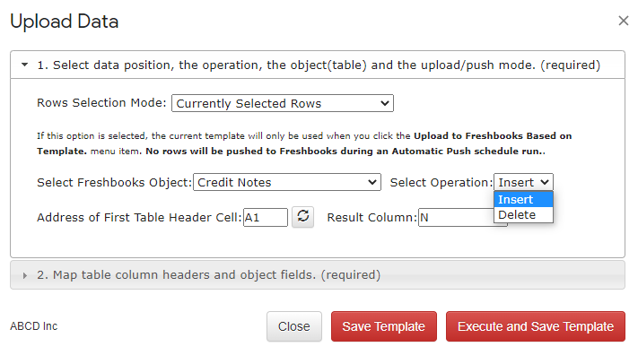Screen dimensions: 638x364
Task: Click the Upload Data dialog title
Action: 64,22
